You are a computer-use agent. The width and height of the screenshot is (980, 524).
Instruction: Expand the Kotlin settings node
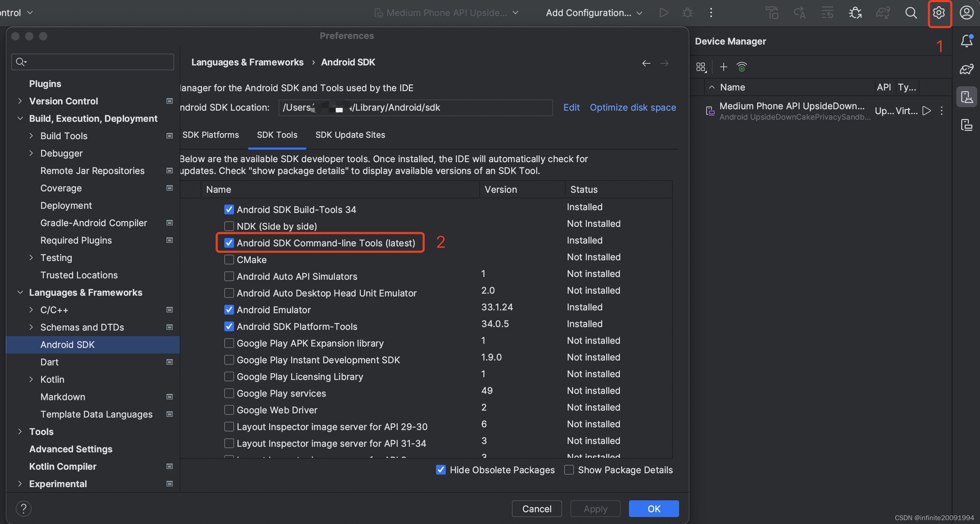[31, 379]
